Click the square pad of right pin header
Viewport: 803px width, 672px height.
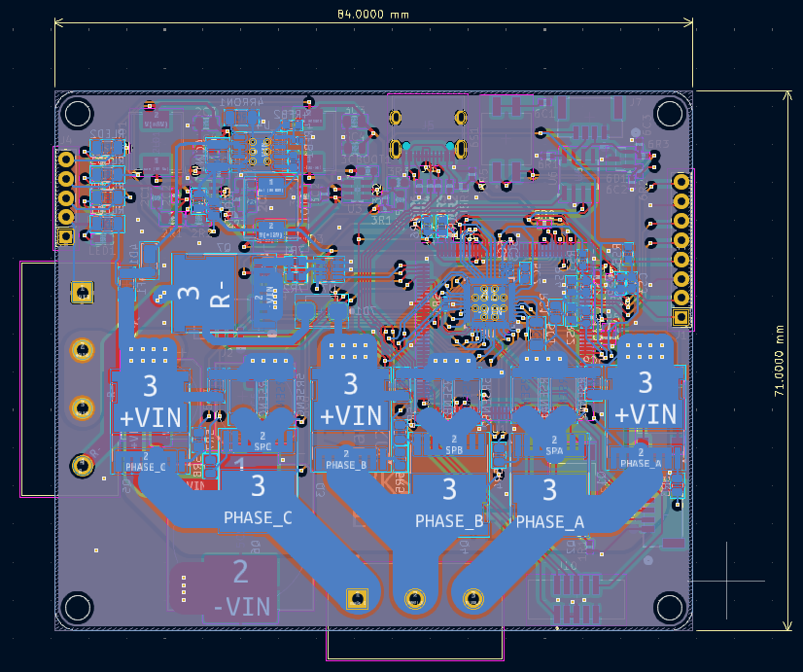[681, 317]
